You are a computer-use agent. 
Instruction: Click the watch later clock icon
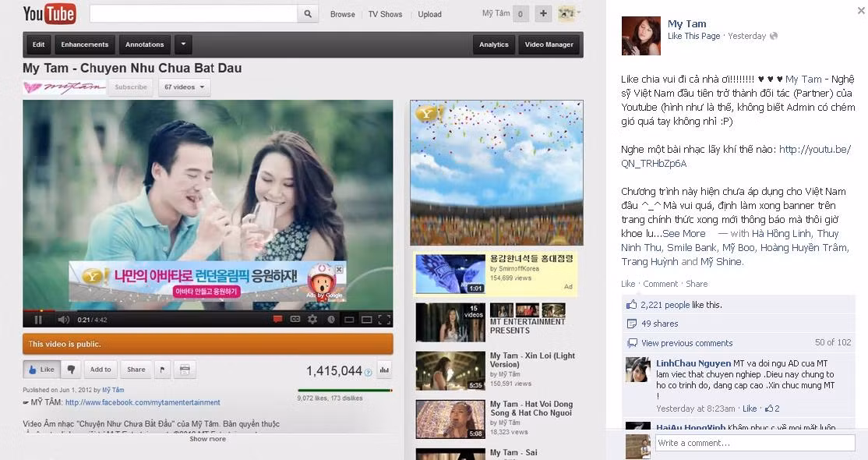(331, 320)
